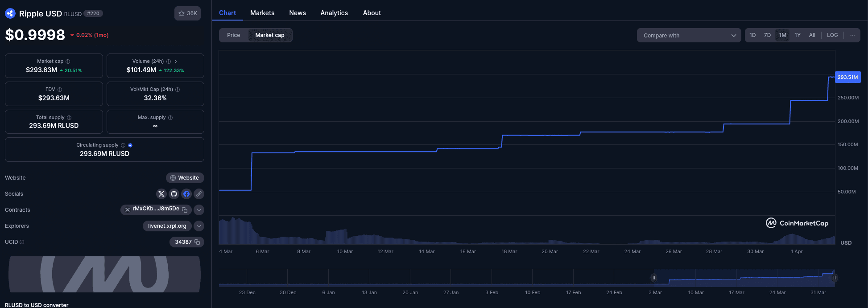868x308 pixels.
Task: Open the Volume (24h) details arrow
Action: 176,62
